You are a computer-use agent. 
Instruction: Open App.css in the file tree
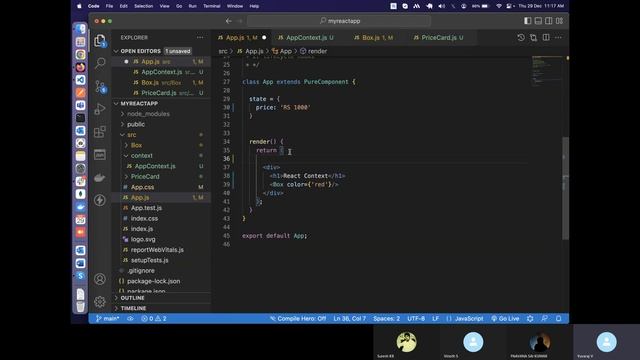(142, 187)
